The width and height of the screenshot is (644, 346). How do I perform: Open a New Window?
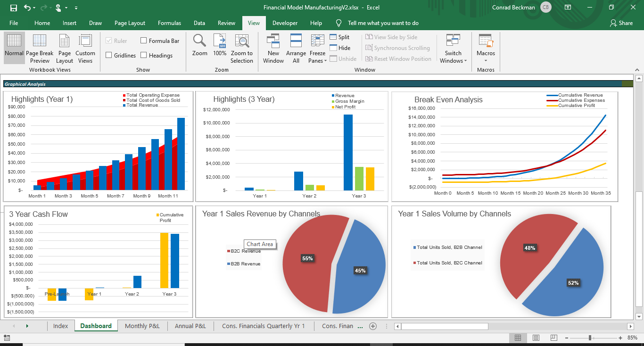tap(273, 49)
